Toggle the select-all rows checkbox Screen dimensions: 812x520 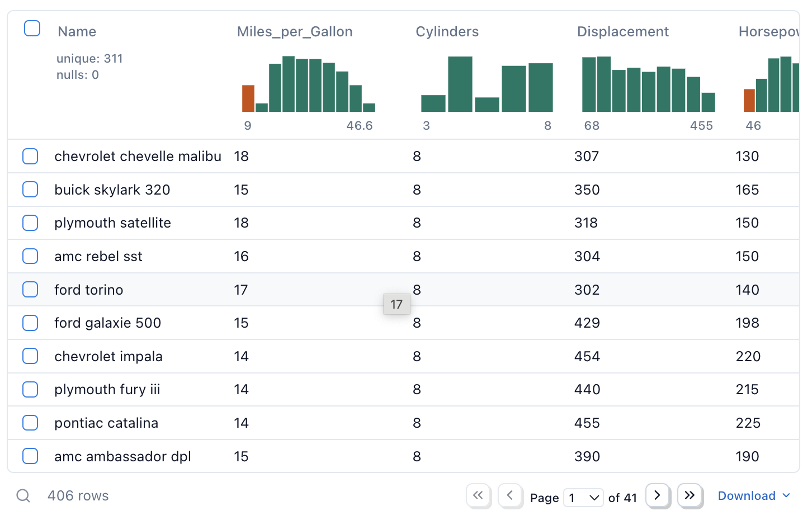click(32, 29)
